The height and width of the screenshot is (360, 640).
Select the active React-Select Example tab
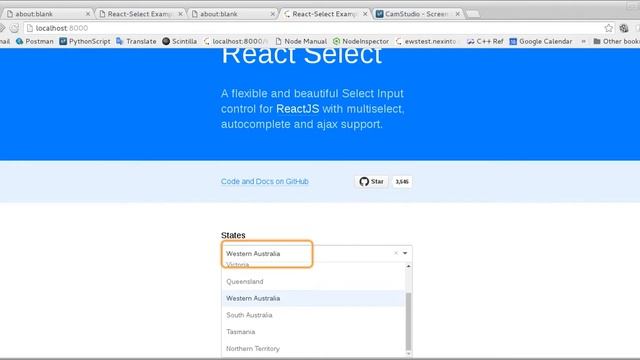point(324,14)
